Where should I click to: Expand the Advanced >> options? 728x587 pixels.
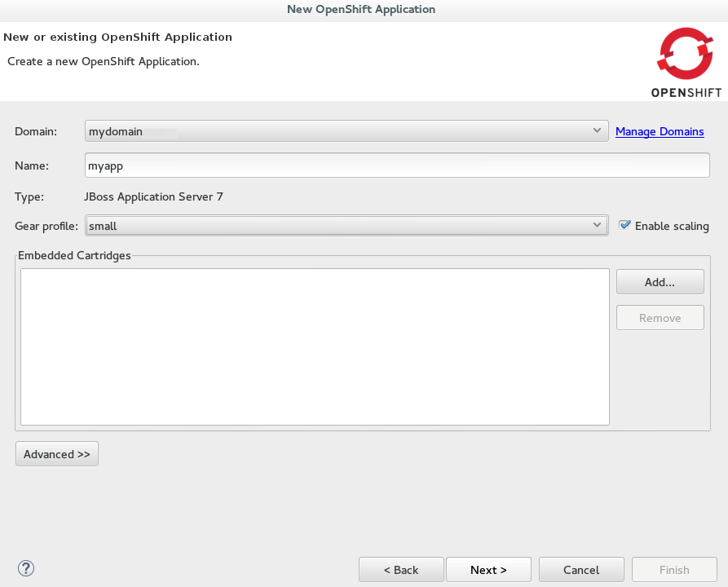coord(57,454)
